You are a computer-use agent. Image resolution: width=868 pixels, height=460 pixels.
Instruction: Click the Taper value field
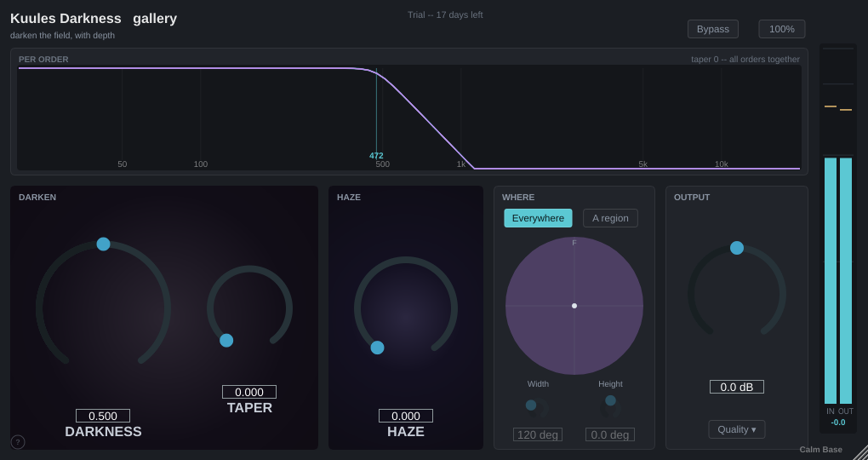coord(249,392)
